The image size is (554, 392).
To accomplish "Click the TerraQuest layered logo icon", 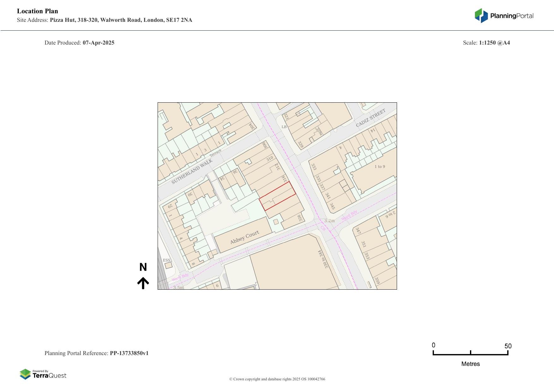I will pos(25,374).
